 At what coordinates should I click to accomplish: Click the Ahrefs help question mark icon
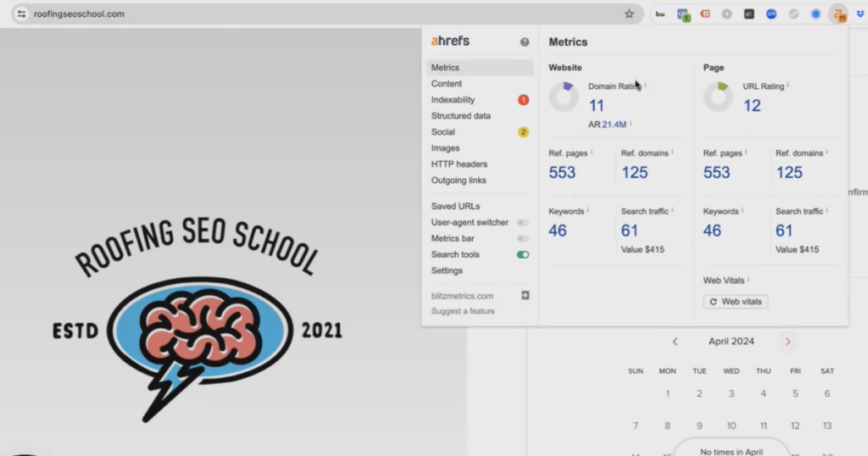click(x=524, y=42)
